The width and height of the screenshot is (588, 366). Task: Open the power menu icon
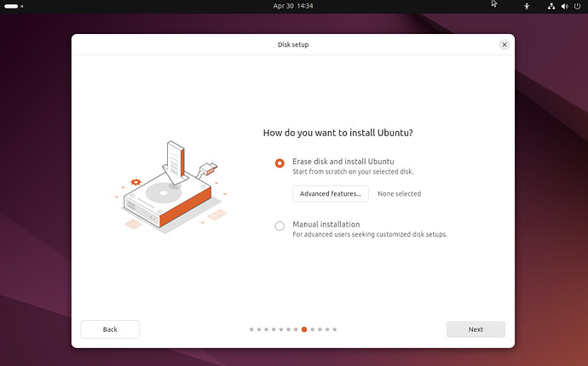pos(577,6)
